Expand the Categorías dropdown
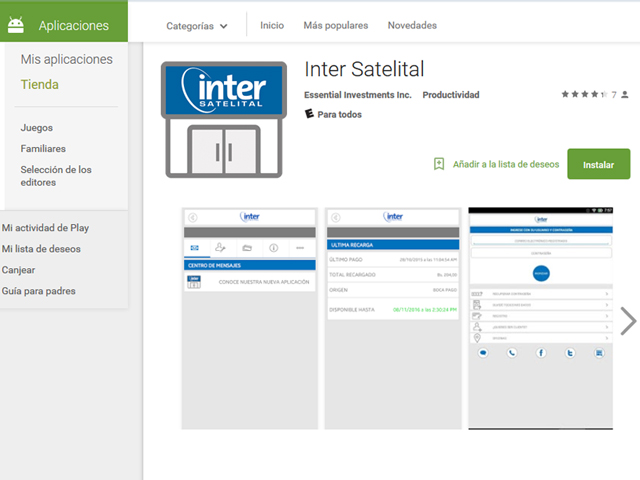 [x=196, y=26]
